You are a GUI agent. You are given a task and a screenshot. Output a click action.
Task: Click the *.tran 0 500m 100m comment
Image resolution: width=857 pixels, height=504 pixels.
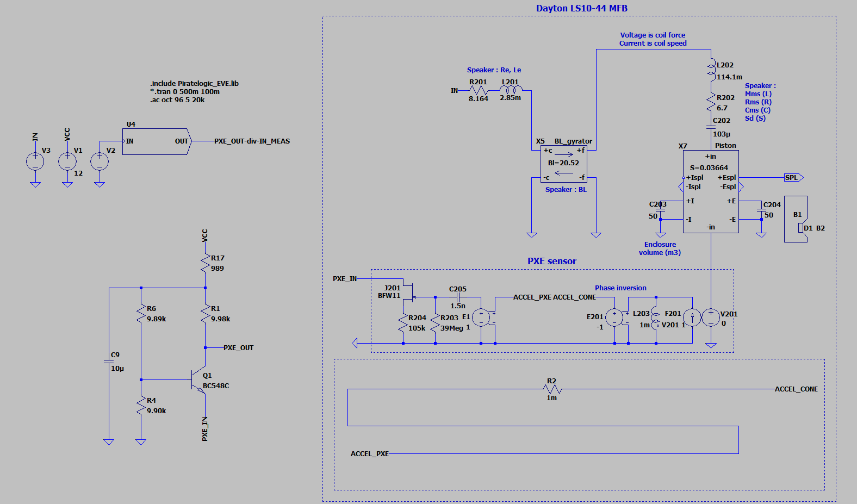click(185, 91)
